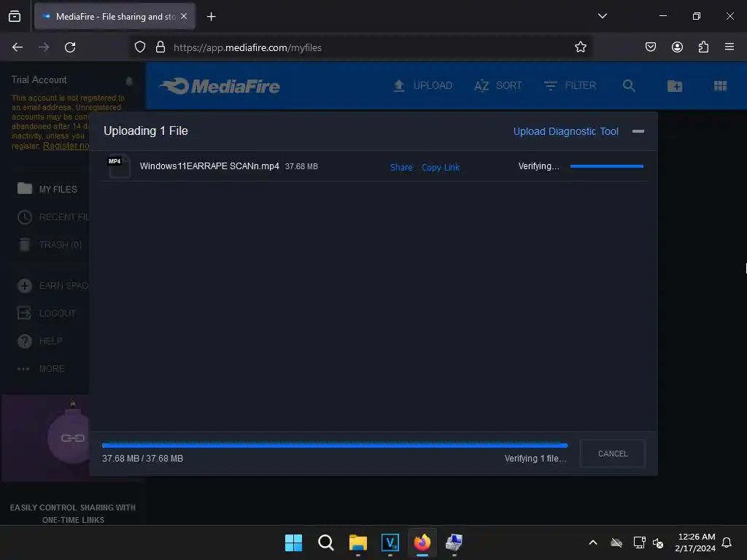Open the Windows notification center bell

click(727, 542)
